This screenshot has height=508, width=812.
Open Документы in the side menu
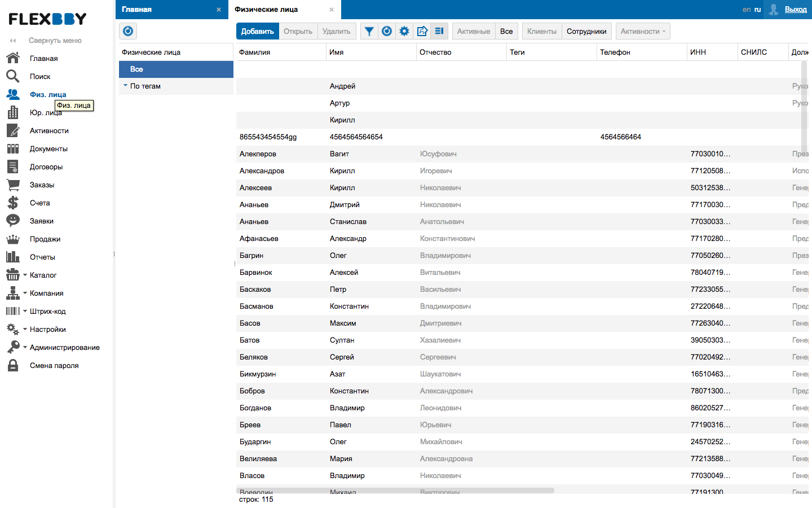tap(48, 148)
